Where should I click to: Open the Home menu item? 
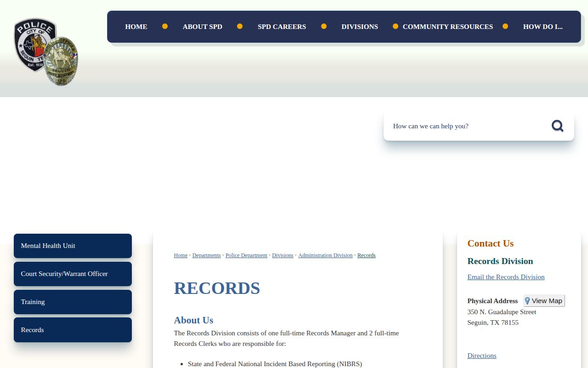136,27
